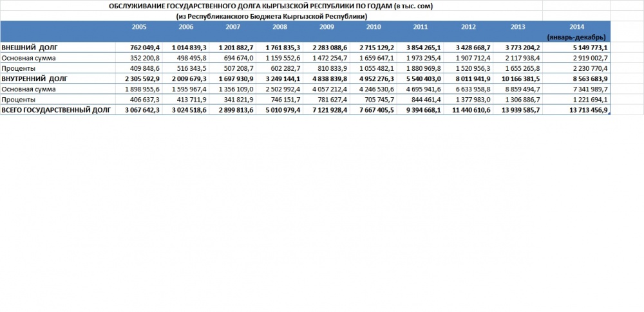The image size is (644, 312).
Task: Click cell value 1 761 835,3
Action: coord(283,48)
